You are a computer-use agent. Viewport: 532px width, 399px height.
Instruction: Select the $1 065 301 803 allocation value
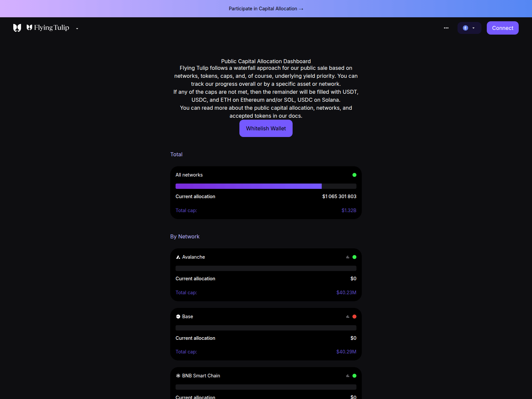click(x=339, y=197)
